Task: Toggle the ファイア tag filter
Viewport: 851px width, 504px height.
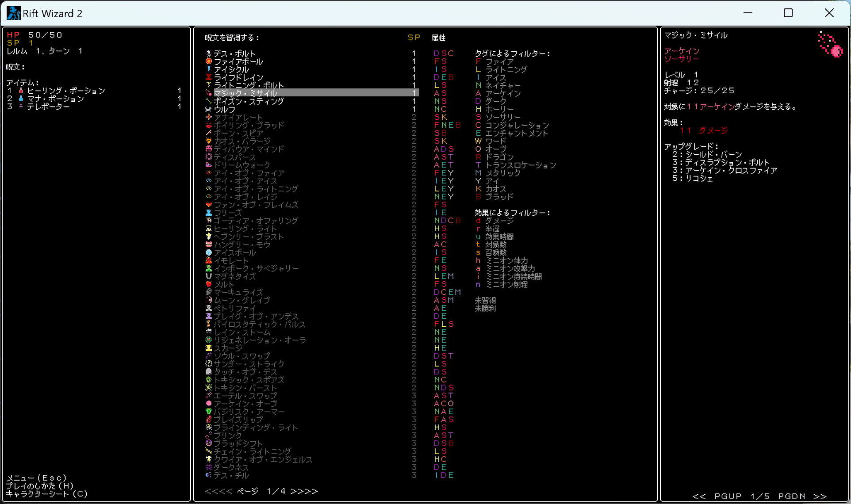Action: pos(499,61)
